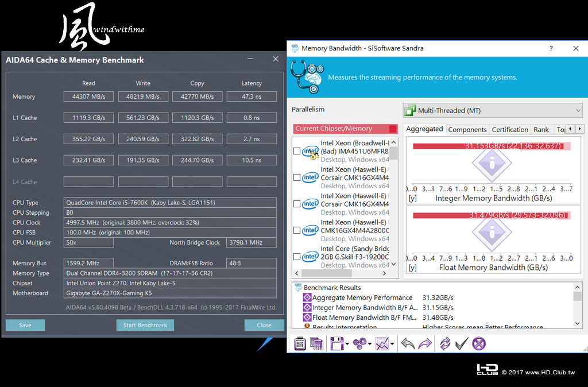Confirm with the checkmark icon in Sandra toolbar
This screenshot has height=387, width=588.
[x=462, y=343]
